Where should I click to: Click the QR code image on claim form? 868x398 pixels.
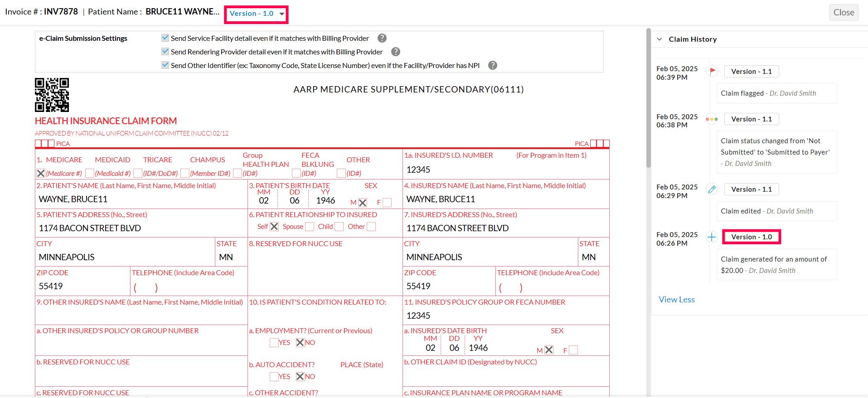pos(52,95)
